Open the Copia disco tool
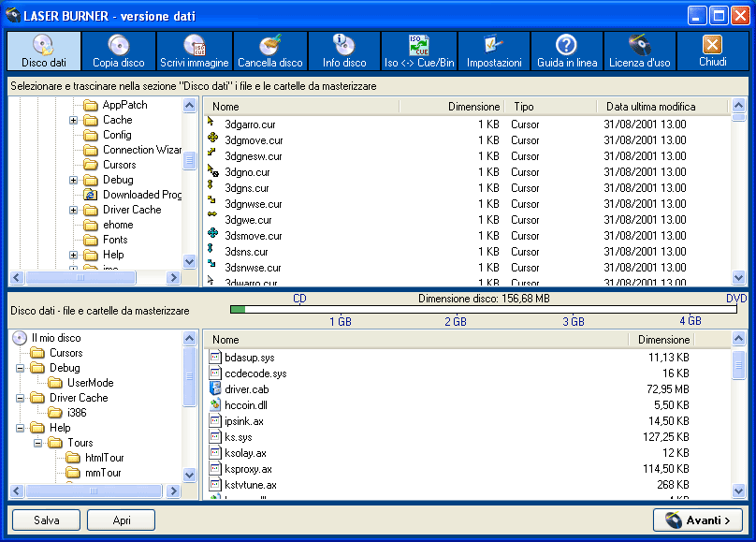756x542 pixels. [119, 51]
